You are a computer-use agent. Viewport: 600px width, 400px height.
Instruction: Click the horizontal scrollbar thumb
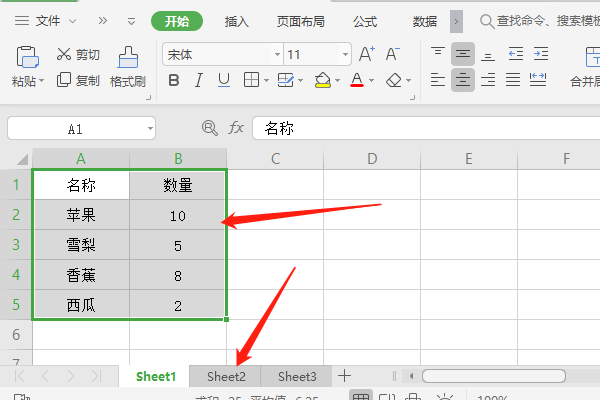coord(494,376)
